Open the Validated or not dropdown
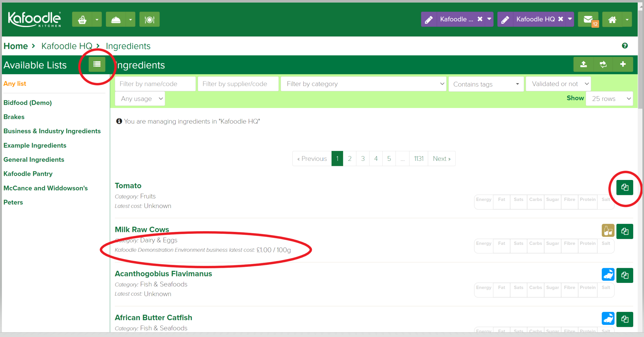 click(x=558, y=84)
